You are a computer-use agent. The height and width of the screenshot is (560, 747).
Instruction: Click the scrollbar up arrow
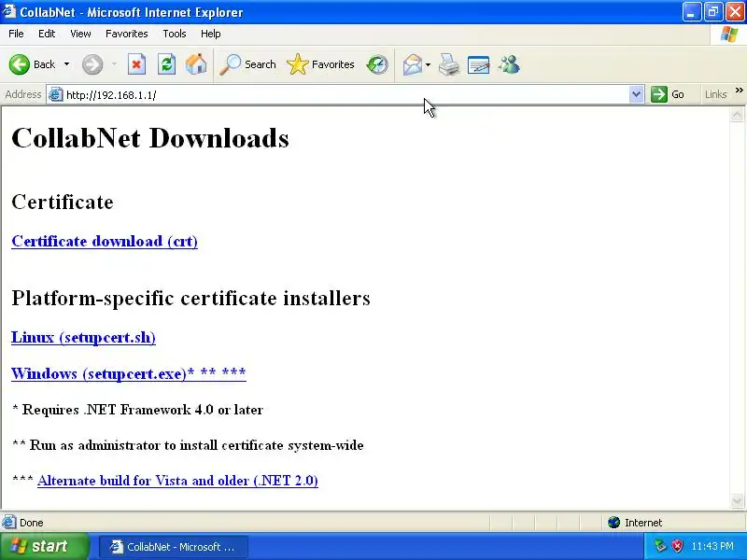tap(737, 115)
